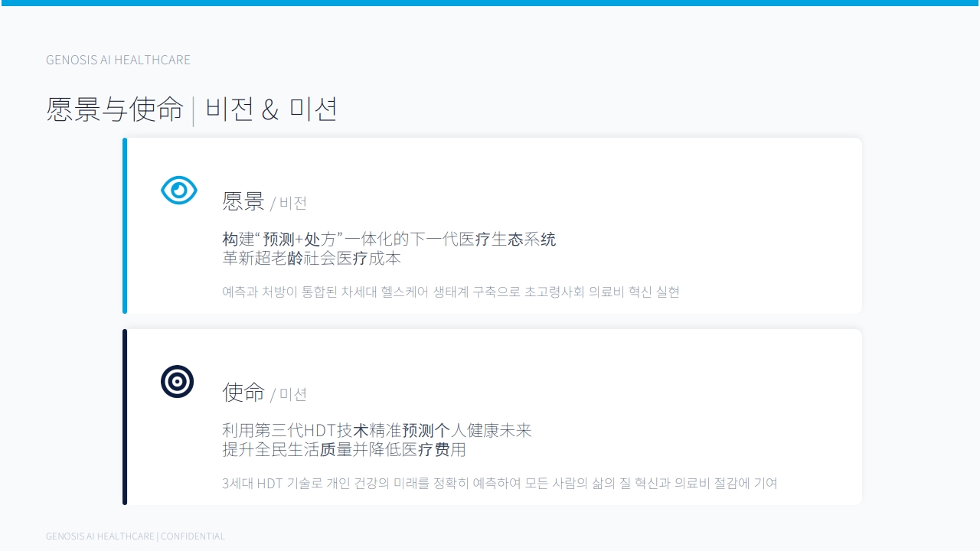Click the blue accent bar on vision card

tap(125, 226)
